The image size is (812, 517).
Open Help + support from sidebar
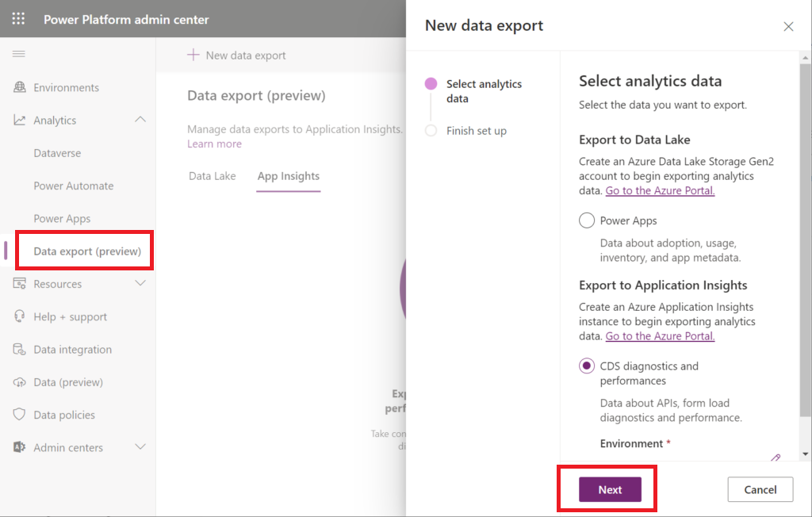pyautogui.click(x=21, y=316)
